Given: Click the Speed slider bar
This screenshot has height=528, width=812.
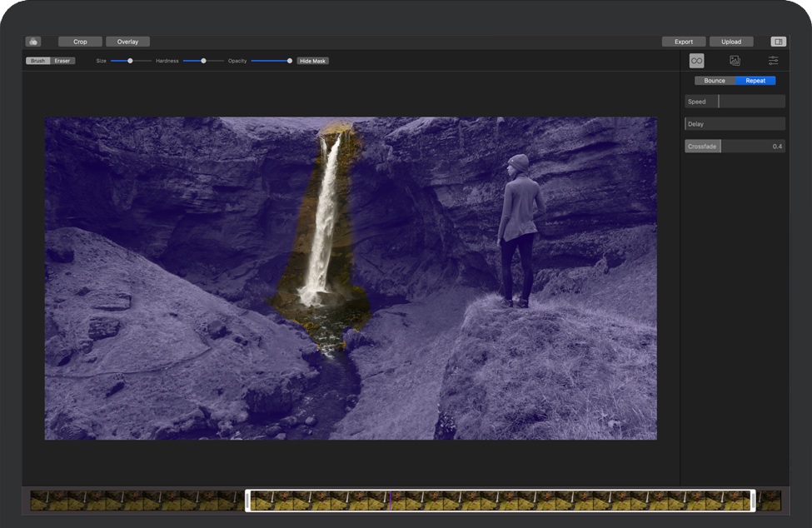Looking at the screenshot, I should click(x=735, y=102).
